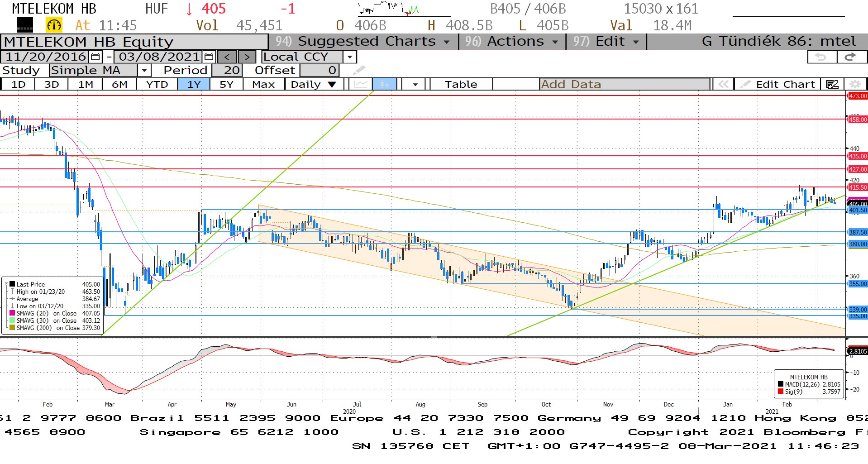Screen dimensions: 868x464
Task: Click the Table button
Action: pos(461,84)
